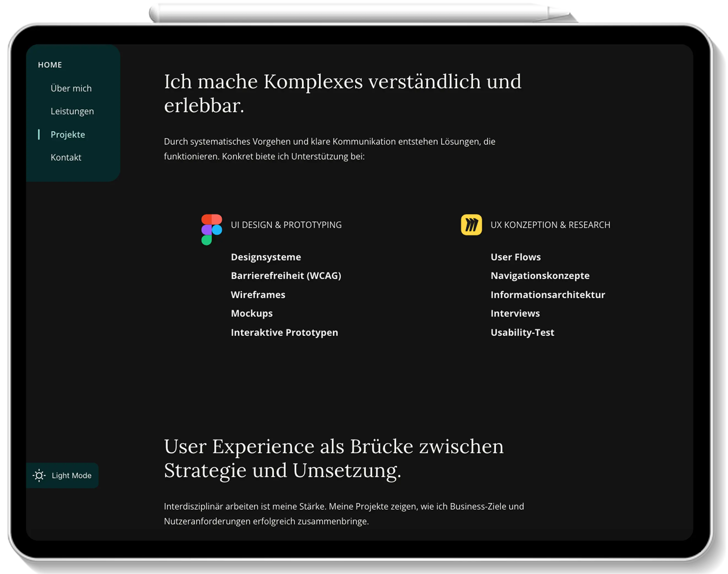This screenshot has width=728, height=574.
Task: Open the Kontakt section
Action: [x=66, y=157]
